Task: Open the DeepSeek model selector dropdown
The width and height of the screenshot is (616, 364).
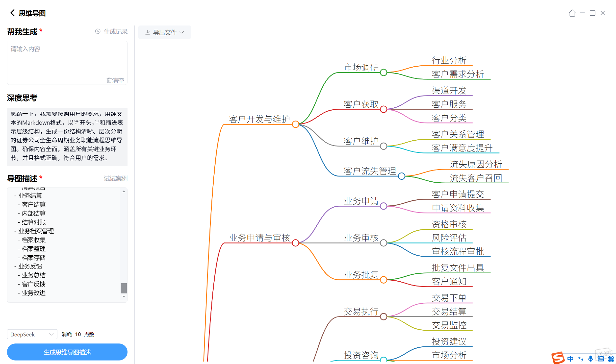Action: click(x=32, y=334)
